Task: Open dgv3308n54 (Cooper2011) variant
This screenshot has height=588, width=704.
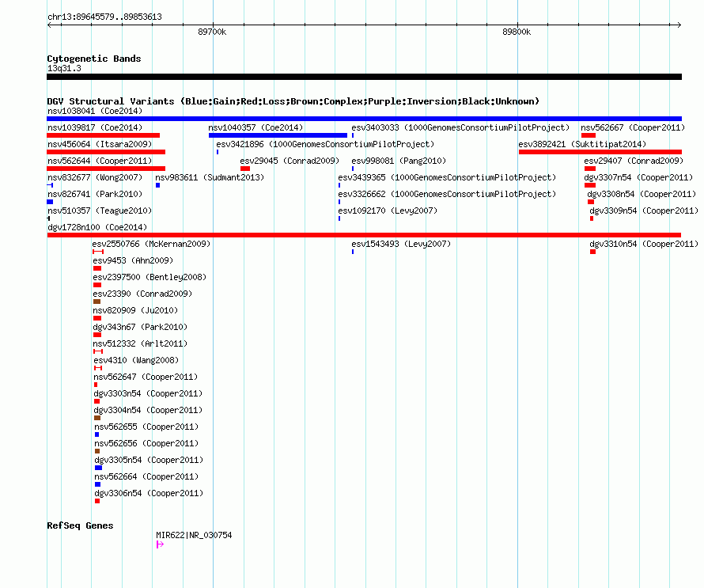Action: (642, 194)
